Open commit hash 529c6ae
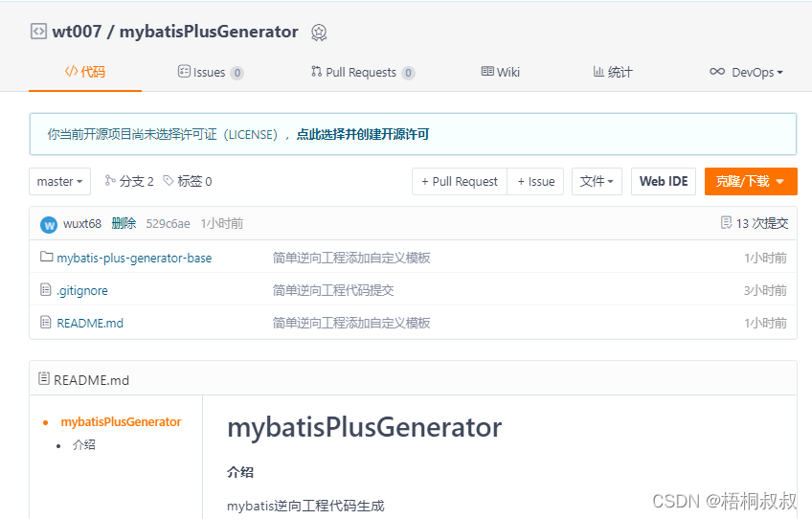 (x=168, y=224)
